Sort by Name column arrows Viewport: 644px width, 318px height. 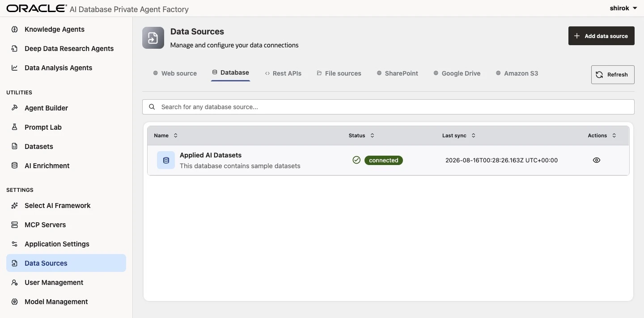click(175, 136)
